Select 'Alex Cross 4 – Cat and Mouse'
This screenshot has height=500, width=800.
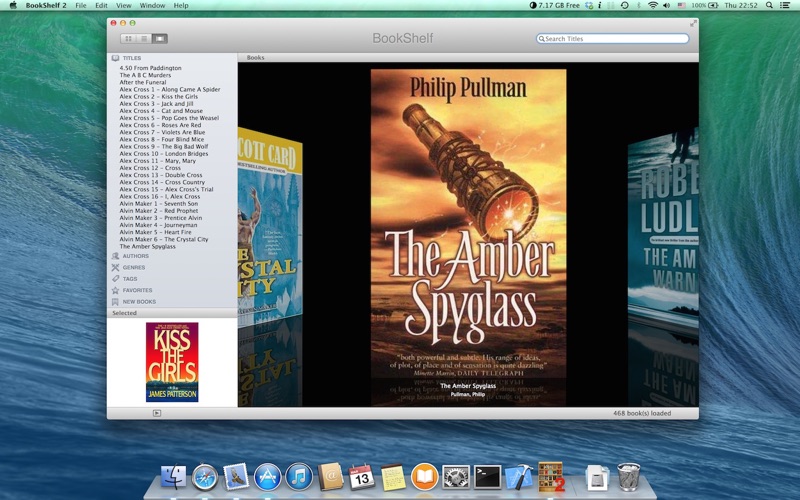(x=161, y=111)
